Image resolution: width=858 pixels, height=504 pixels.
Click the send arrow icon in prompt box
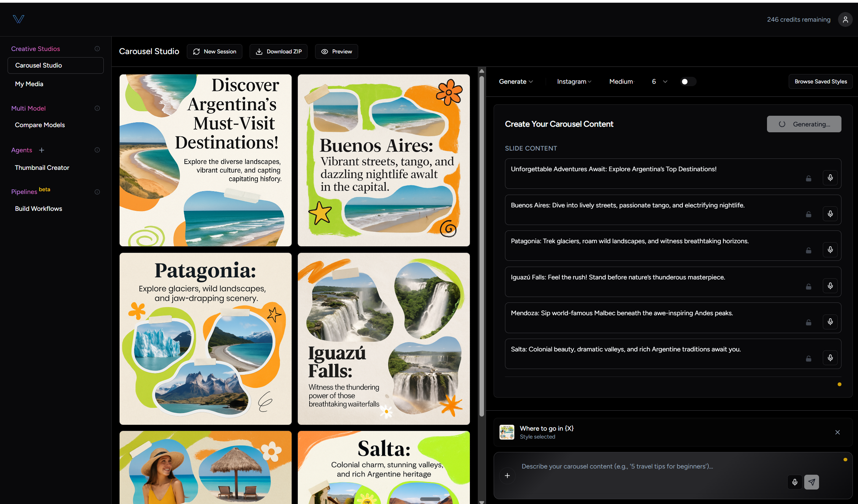coord(811,482)
